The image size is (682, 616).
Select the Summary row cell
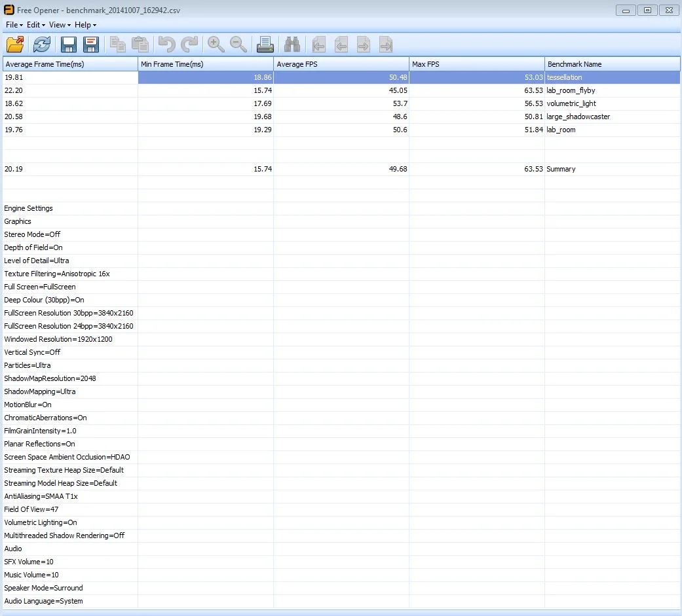pyautogui.click(x=612, y=169)
